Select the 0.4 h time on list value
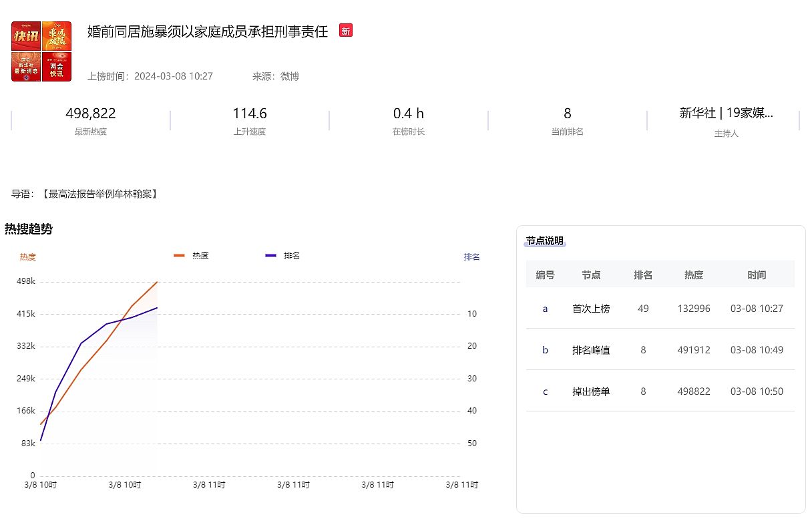This screenshot has height=521, width=812. [x=409, y=114]
